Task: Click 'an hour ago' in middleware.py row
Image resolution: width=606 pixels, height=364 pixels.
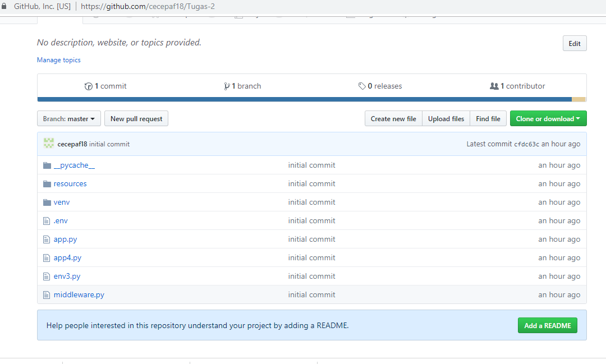Action: [559, 295]
